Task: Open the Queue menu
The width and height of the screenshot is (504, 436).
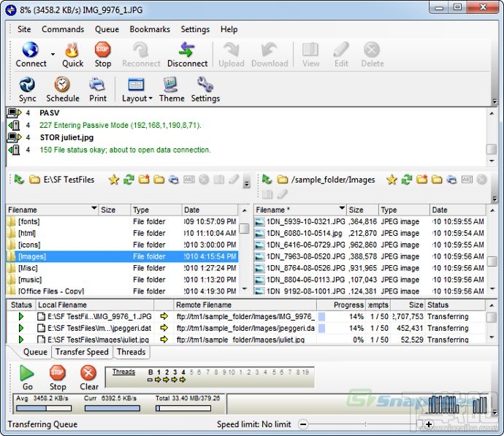Action: point(107,29)
